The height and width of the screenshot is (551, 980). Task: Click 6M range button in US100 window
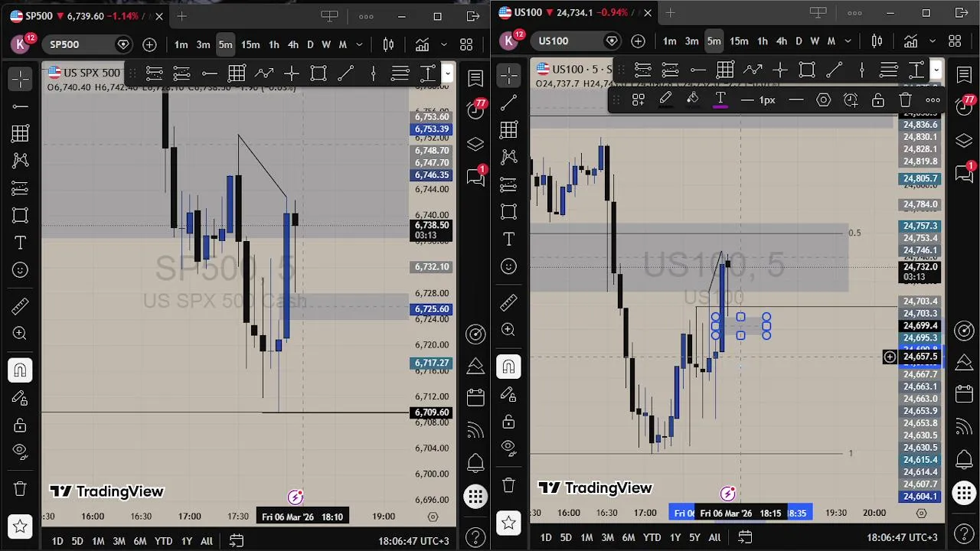(x=628, y=537)
